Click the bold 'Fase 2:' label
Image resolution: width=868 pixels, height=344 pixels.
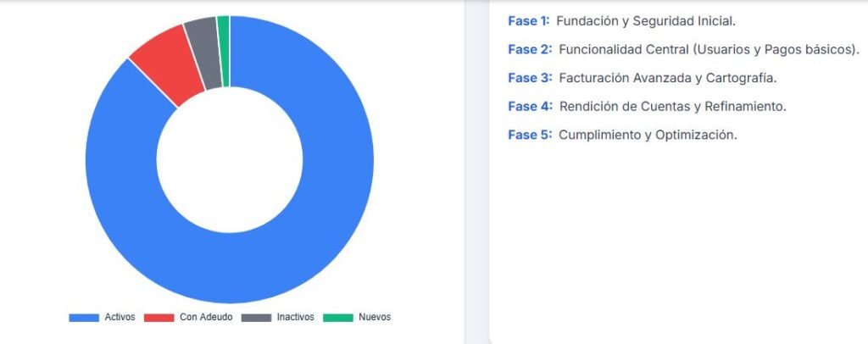[530, 49]
